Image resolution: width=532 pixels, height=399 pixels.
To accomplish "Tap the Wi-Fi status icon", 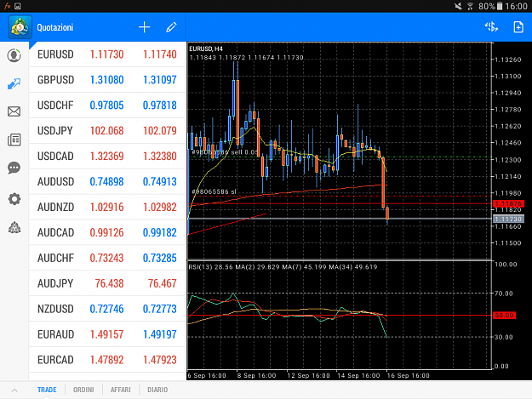I will pyautogui.click(x=470, y=6).
